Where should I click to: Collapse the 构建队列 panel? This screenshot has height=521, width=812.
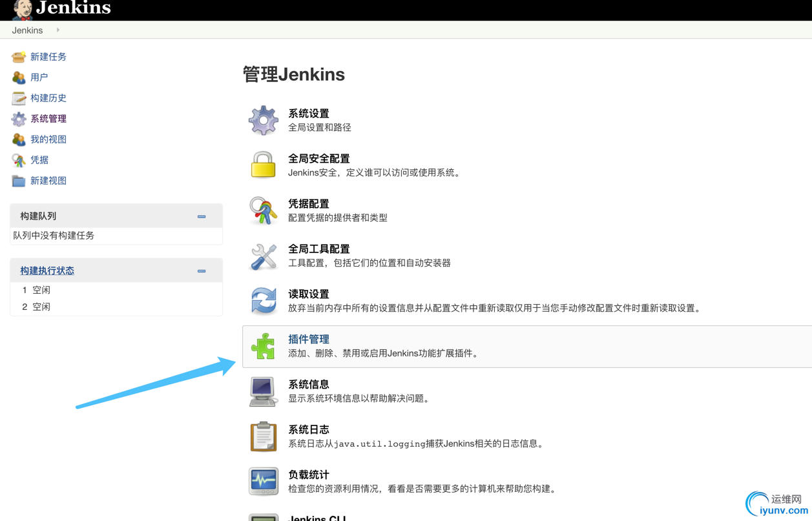tap(202, 216)
